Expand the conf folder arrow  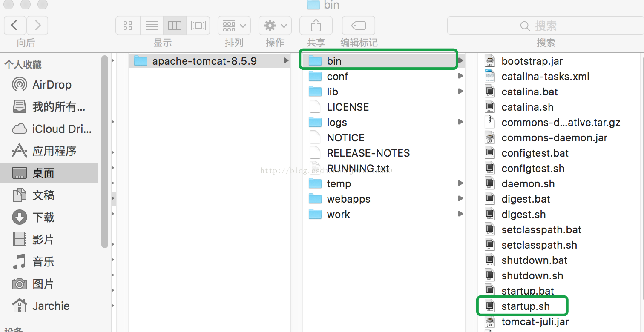pos(460,76)
